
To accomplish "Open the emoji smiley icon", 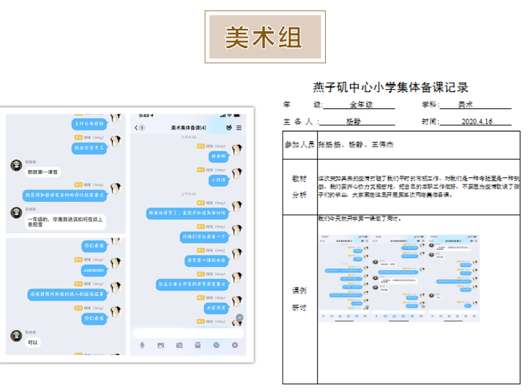I will [216, 345].
